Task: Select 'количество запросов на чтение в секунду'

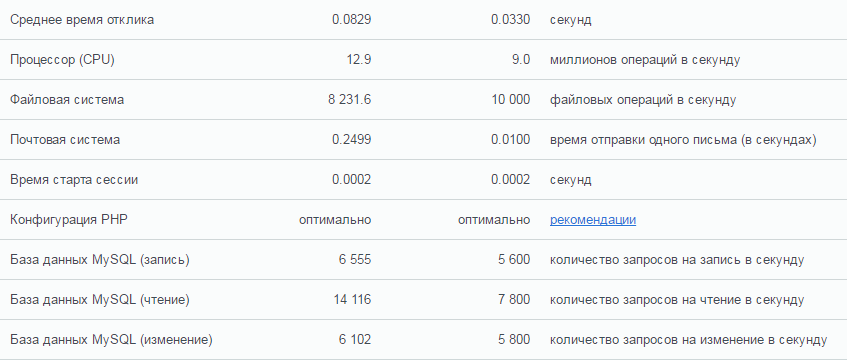Action: click(677, 300)
